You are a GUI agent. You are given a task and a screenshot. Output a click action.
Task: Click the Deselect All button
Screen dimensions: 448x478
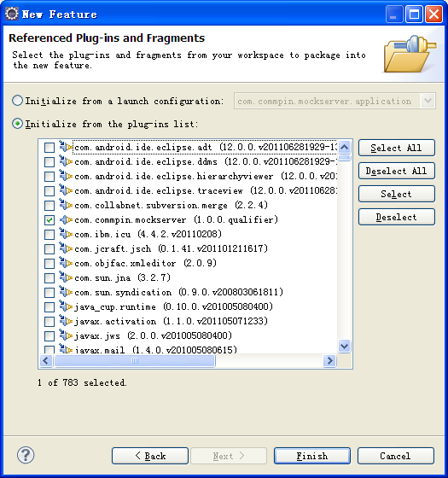coord(397,171)
